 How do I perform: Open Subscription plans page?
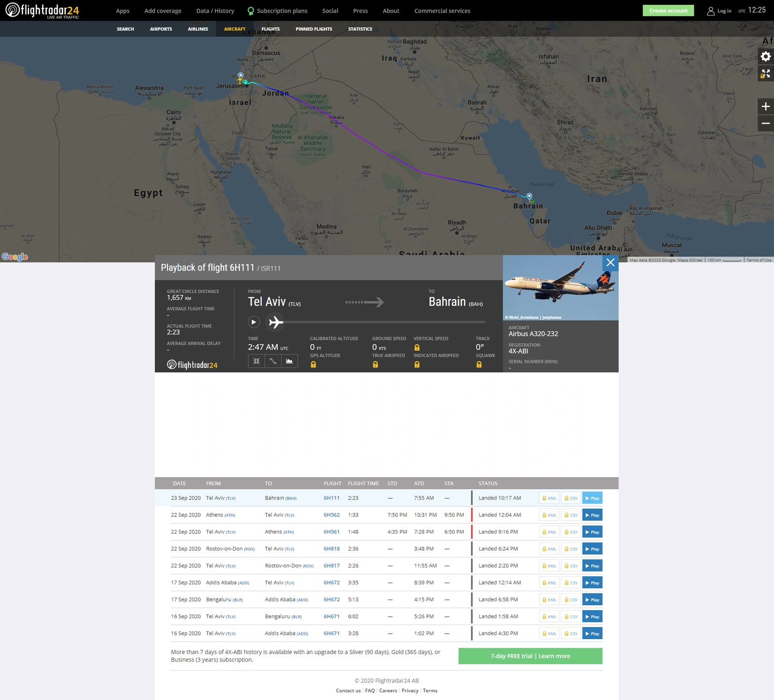point(278,11)
